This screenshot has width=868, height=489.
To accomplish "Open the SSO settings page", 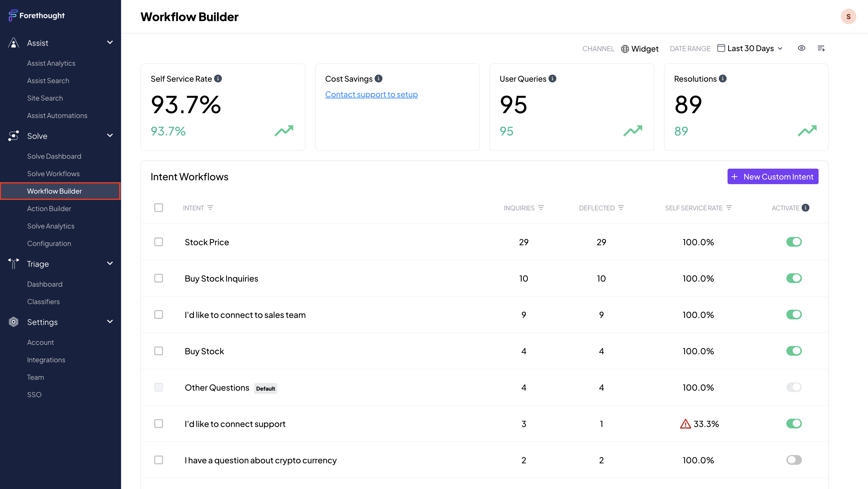I will (x=34, y=395).
